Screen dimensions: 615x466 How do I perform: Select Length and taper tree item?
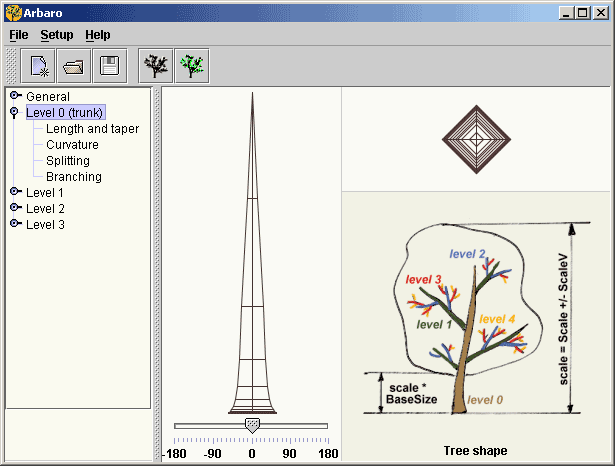pos(92,129)
